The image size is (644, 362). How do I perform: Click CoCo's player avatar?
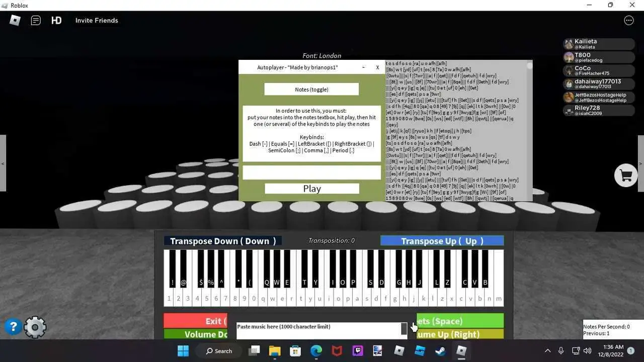569,70
